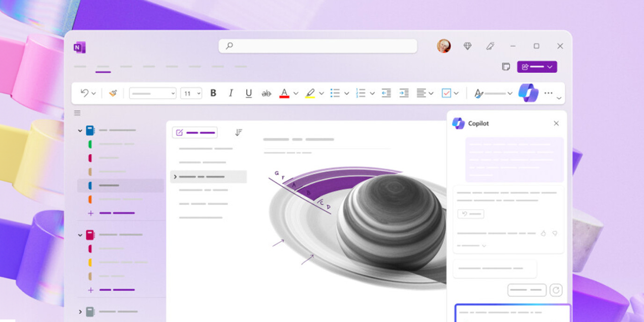Increase indent of the paragraph
This screenshot has width=644, height=322.
(x=404, y=93)
